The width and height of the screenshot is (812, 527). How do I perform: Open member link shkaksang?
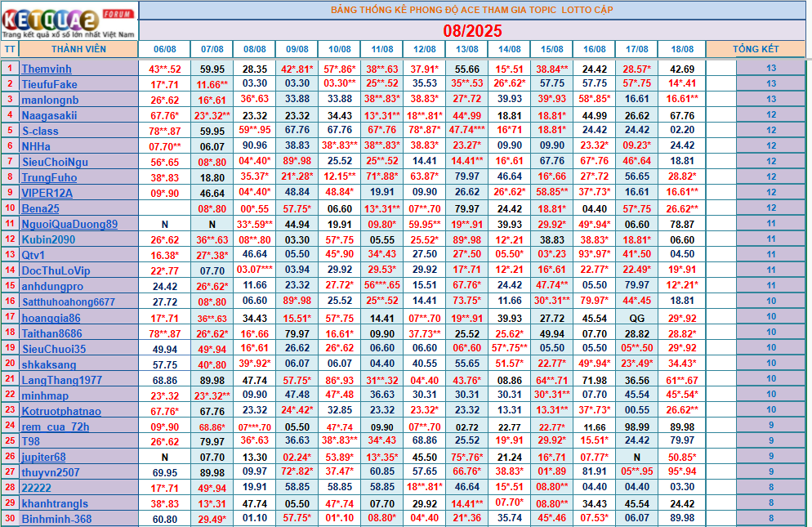pyautogui.click(x=49, y=364)
